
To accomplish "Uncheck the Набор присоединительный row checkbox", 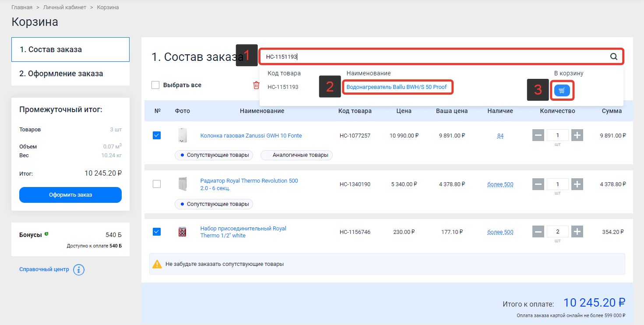I will pos(157,232).
